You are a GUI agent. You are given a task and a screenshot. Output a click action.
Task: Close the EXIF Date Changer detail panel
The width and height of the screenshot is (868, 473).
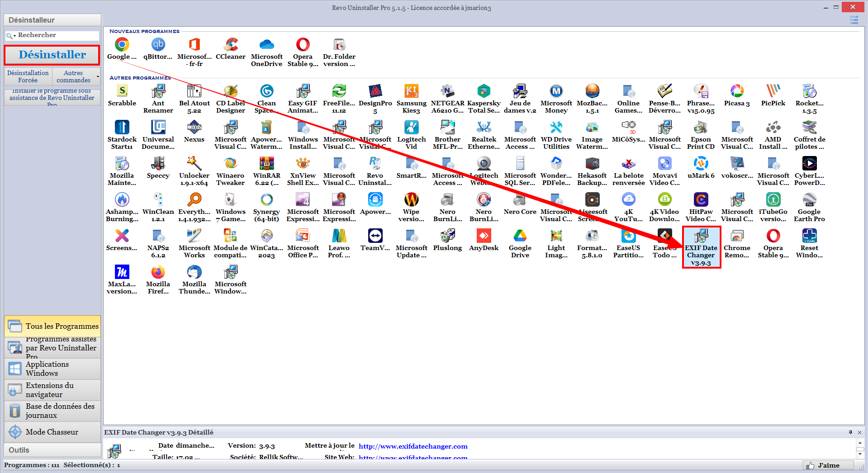click(x=859, y=432)
